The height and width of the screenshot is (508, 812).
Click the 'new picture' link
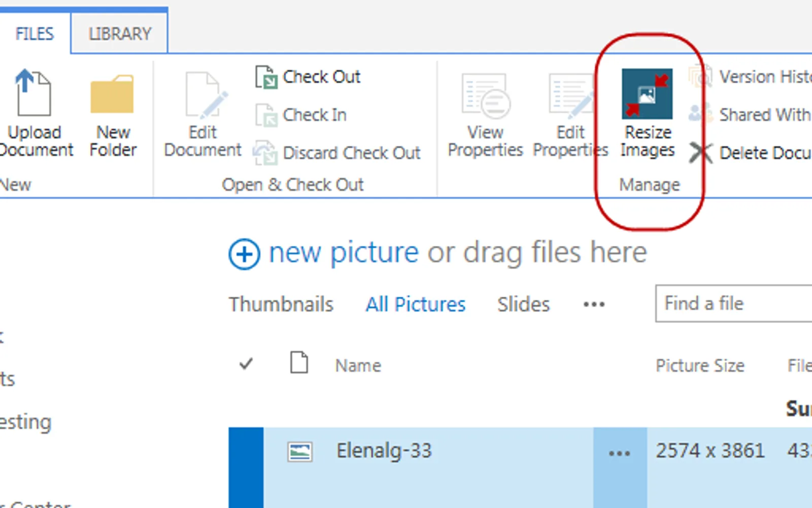point(344,252)
